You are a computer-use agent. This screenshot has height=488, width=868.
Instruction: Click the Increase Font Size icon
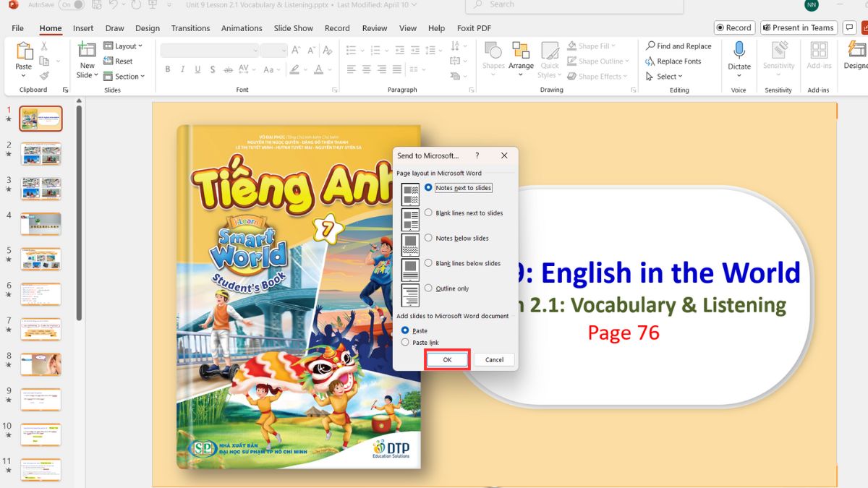(x=295, y=51)
